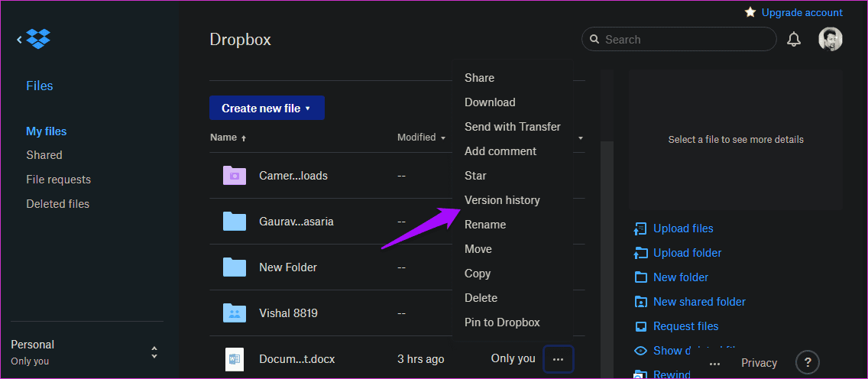Image resolution: width=868 pixels, height=379 pixels.
Task: Open the New Folder name text
Action: tap(288, 267)
